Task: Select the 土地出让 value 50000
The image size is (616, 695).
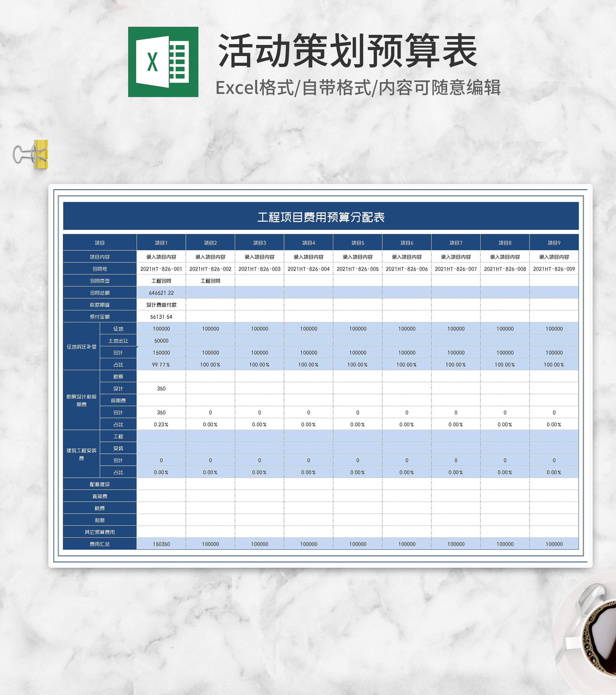Action: 161,341
